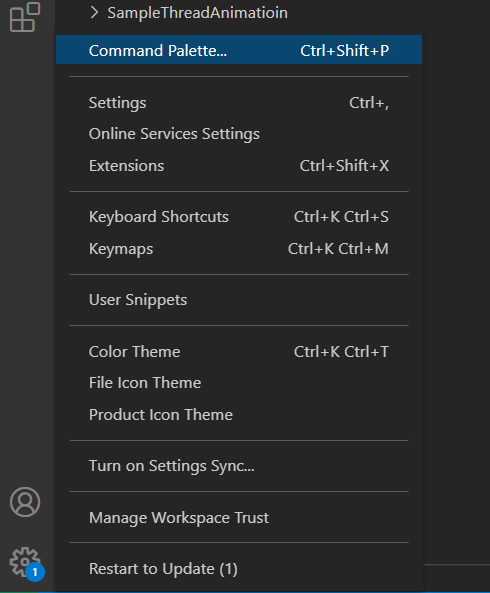Image resolution: width=490 pixels, height=593 pixels.
Task: Expand the SampleThreadAnimatioin folder chevron
Action: pyautogui.click(x=94, y=13)
